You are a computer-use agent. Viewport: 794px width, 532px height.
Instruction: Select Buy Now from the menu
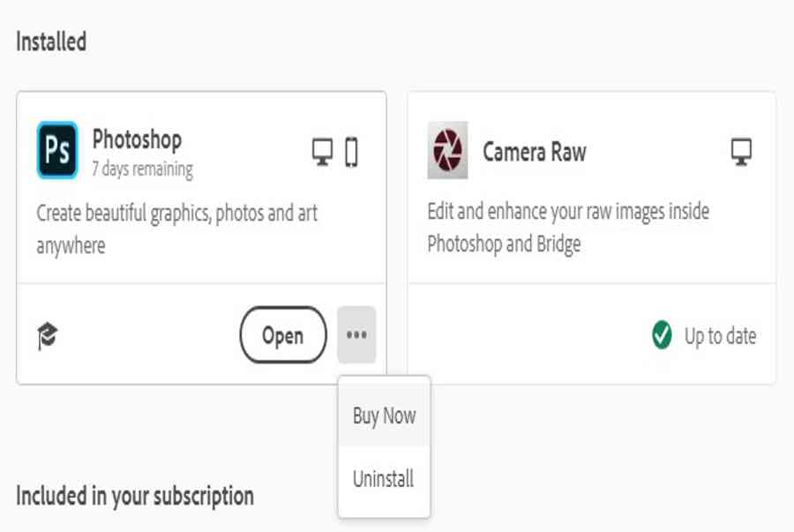pyautogui.click(x=385, y=416)
